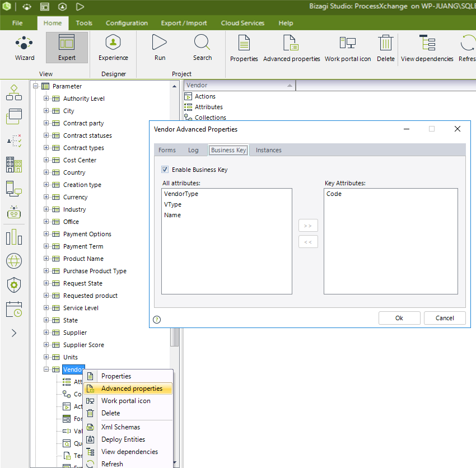Expand the left sidebar chevron
This screenshot has width=476, height=468.
coord(14,333)
